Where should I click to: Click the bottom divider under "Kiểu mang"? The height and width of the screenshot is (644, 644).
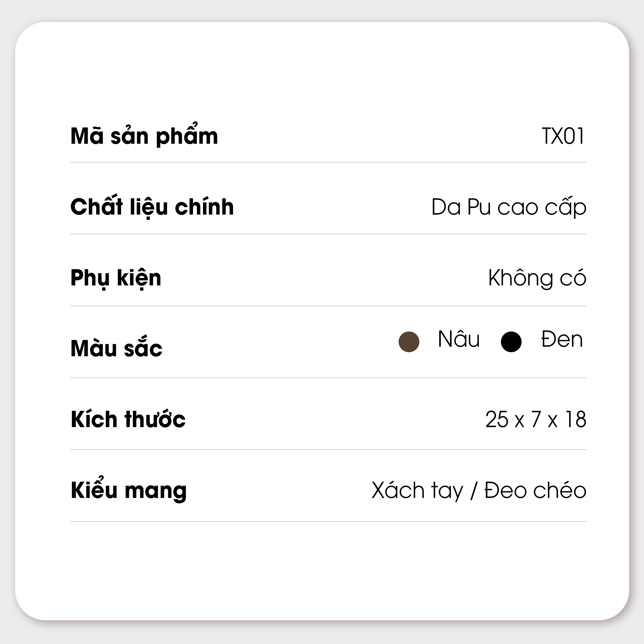[328, 521]
